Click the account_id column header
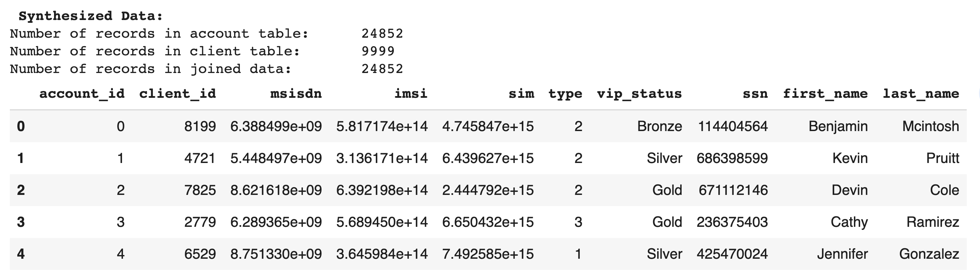The height and width of the screenshot is (273, 980). (82, 93)
